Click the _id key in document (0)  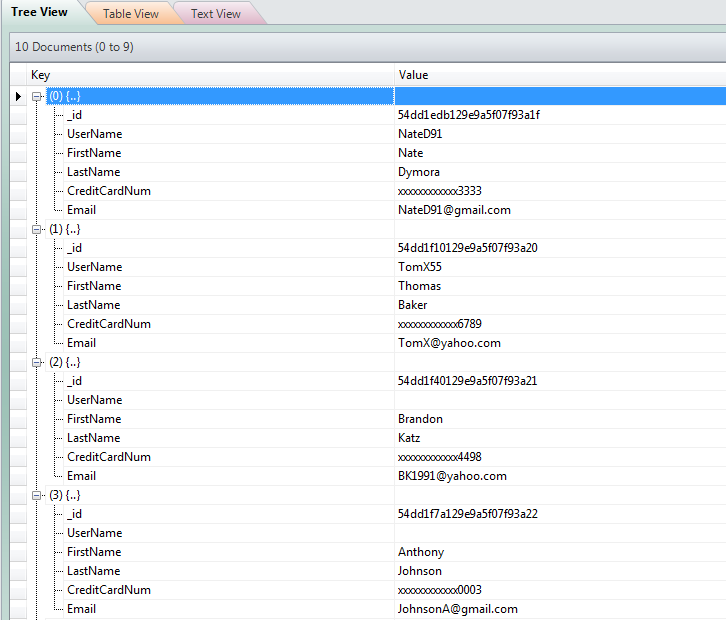click(74, 115)
